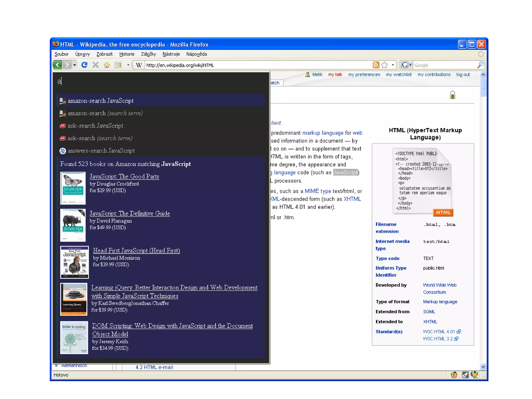
Task: Click the Back navigation arrow
Action: point(57,65)
